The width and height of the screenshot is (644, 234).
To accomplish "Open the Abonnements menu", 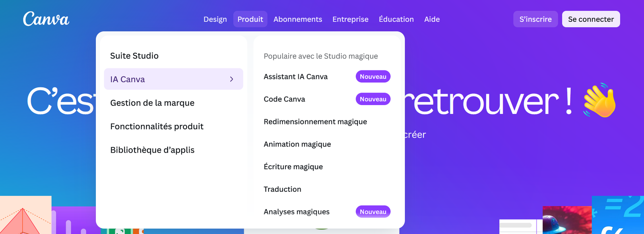I will (298, 19).
